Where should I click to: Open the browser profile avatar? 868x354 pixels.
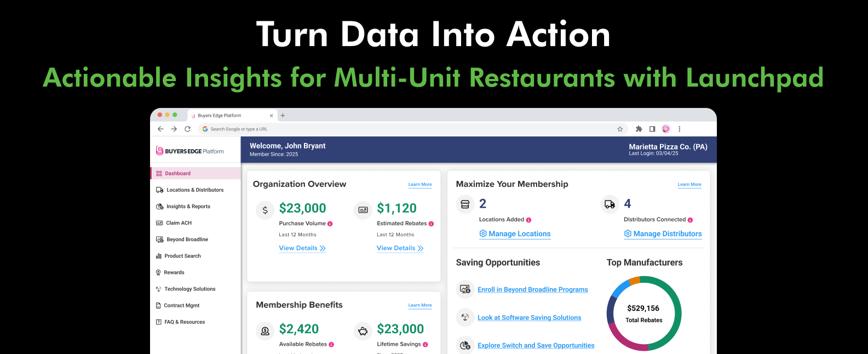(x=666, y=129)
